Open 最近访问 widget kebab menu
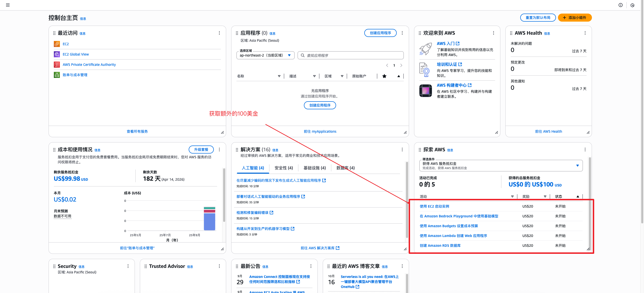Image resolution: width=644 pixels, height=293 pixels. click(x=219, y=33)
